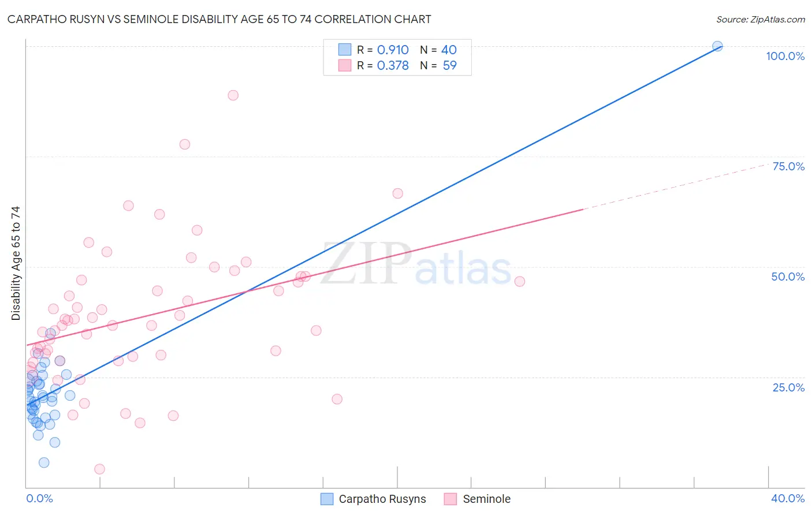Toggle the Seminole series label
The image size is (812, 515).
487,499
